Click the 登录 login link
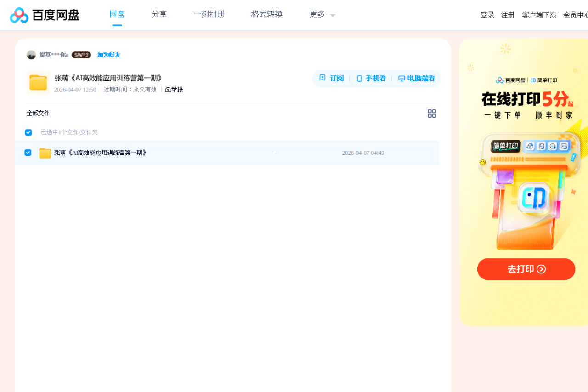Viewport: 588px width, 392px height. [x=487, y=15]
